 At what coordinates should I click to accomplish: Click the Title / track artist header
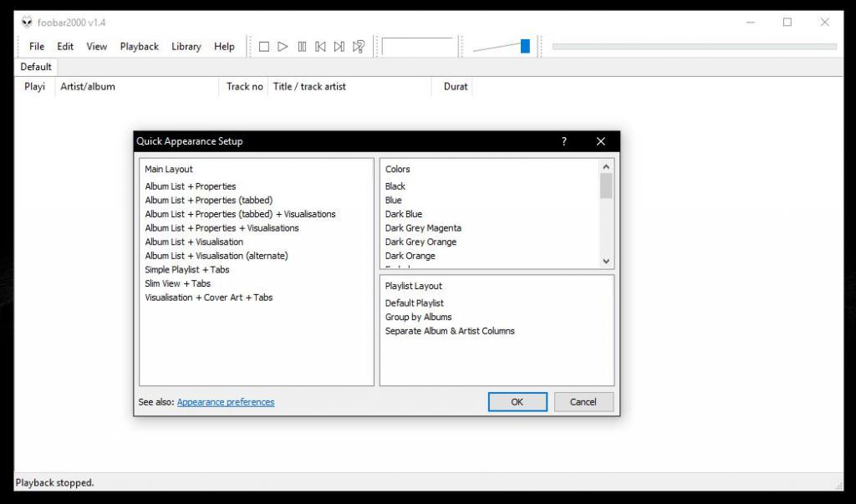[x=349, y=86]
